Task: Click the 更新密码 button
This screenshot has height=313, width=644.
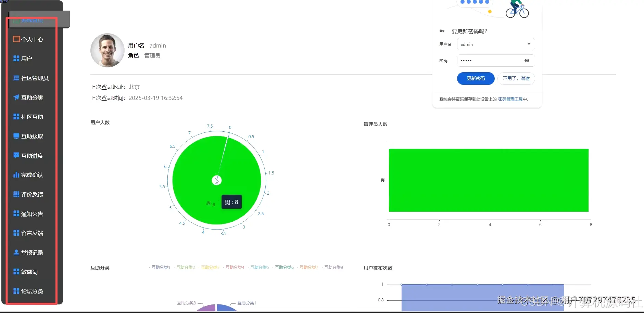Action: point(476,78)
